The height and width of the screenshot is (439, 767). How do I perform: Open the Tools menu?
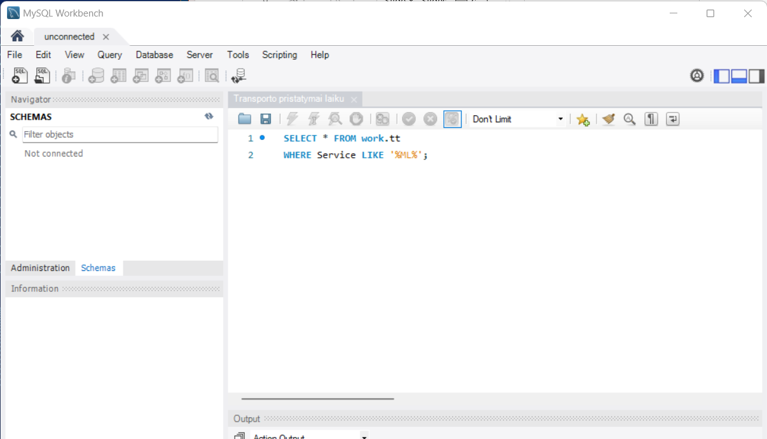pos(238,55)
